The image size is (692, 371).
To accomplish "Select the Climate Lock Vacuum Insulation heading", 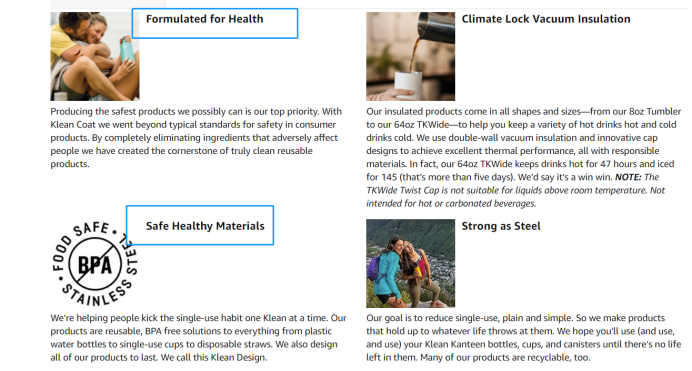I will [546, 19].
